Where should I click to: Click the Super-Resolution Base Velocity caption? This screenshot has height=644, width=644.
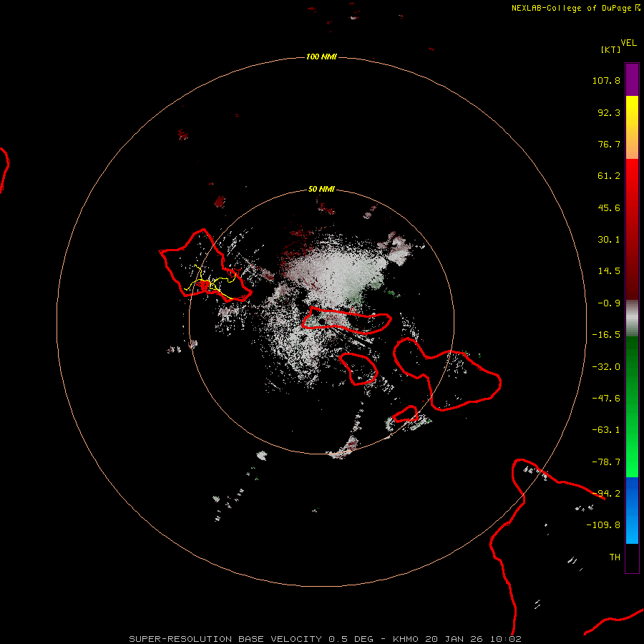[x=326, y=639]
